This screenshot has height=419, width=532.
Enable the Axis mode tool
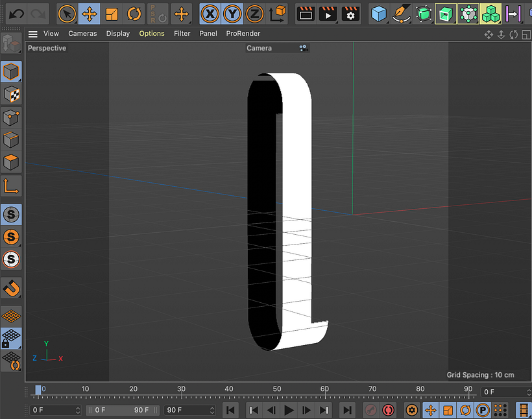(x=11, y=186)
